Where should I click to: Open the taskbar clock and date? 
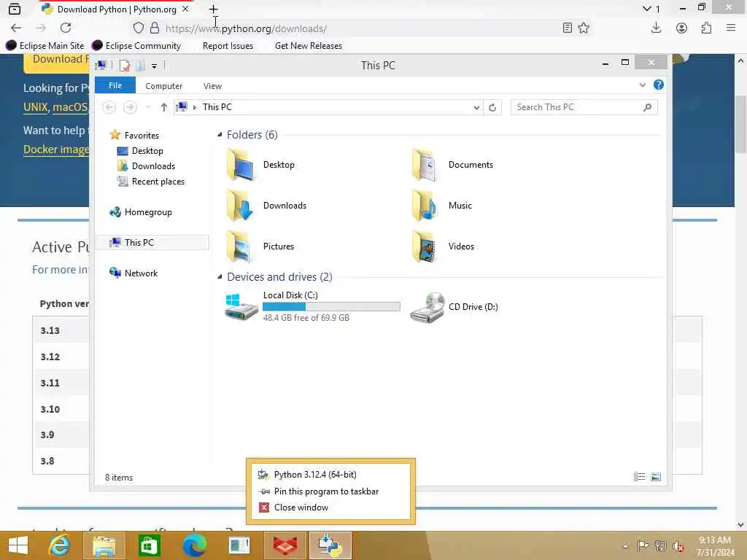715,546
